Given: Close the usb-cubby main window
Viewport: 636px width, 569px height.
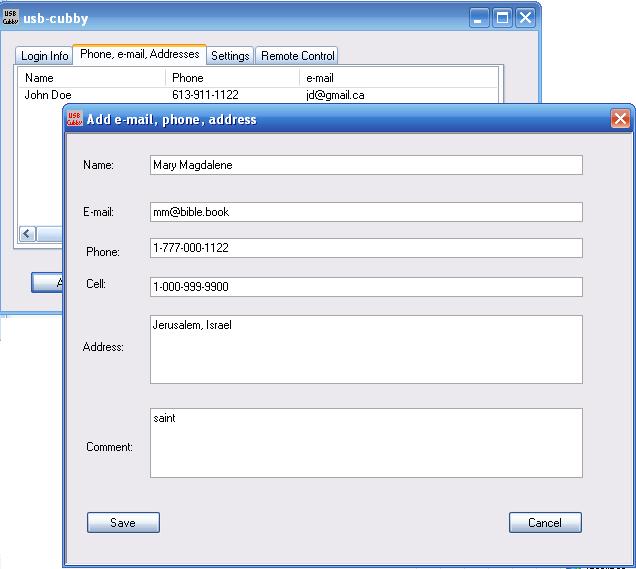Looking at the screenshot, I should 525,17.
